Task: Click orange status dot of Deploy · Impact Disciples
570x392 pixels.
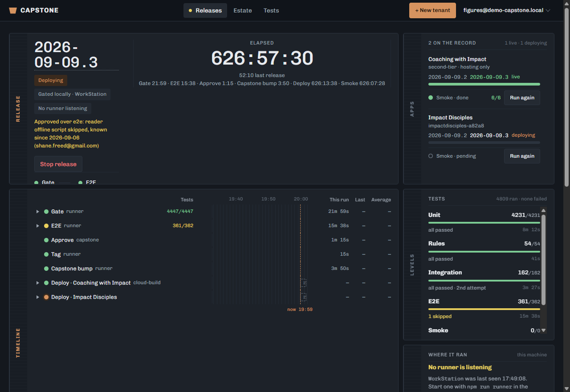Action: pos(46,297)
